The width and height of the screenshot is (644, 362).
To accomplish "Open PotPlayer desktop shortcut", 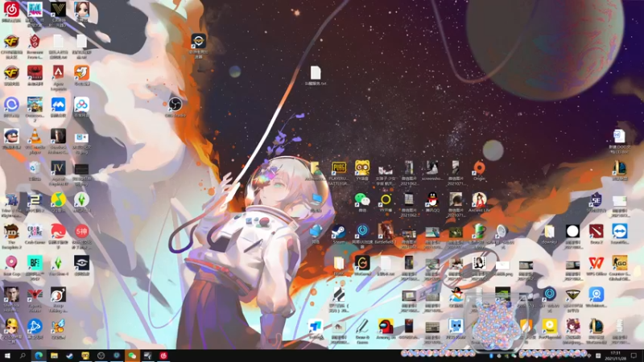I will (549, 327).
